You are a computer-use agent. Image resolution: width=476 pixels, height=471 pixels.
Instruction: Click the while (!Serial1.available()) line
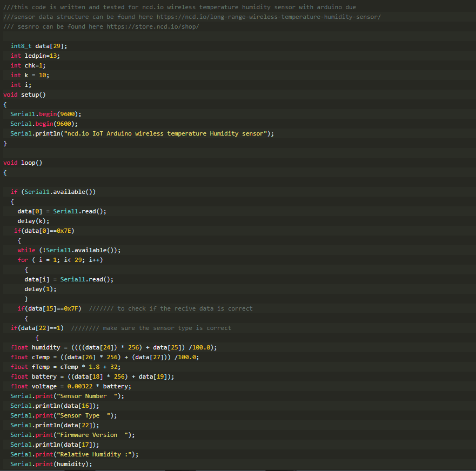69,250
